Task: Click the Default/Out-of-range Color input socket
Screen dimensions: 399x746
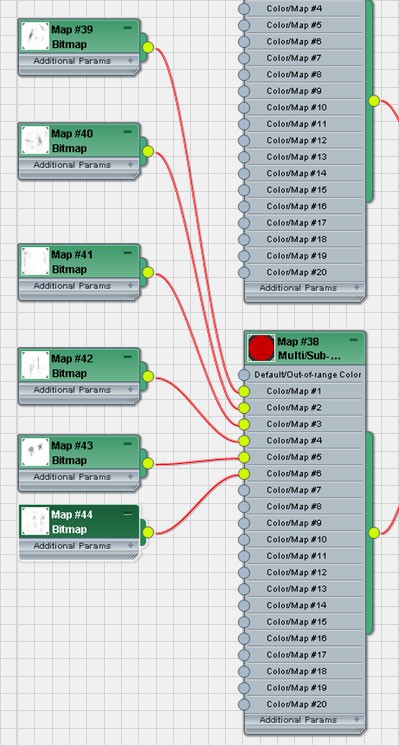Action: tap(244, 375)
